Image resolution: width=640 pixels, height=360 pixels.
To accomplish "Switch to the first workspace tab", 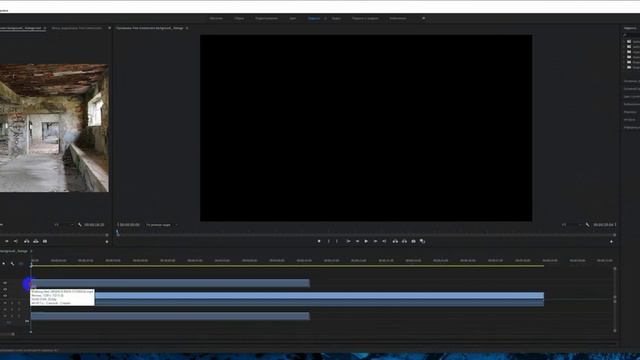I will (x=216, y=18).
